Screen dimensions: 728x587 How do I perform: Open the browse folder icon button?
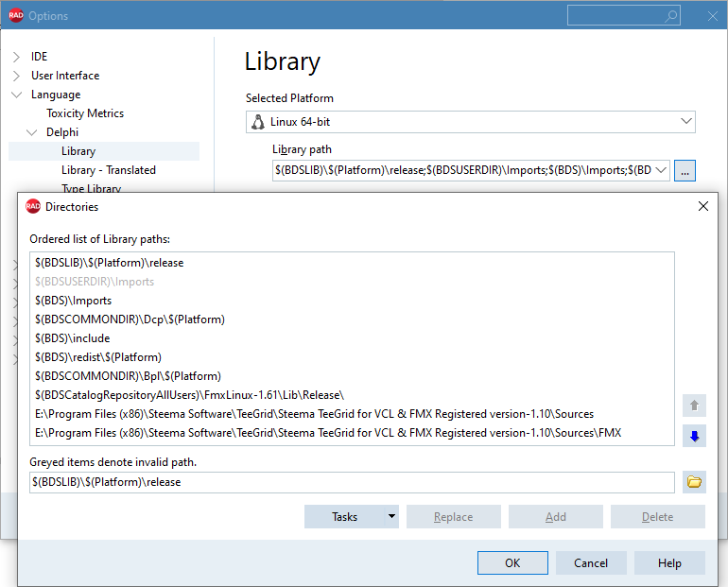694,482
